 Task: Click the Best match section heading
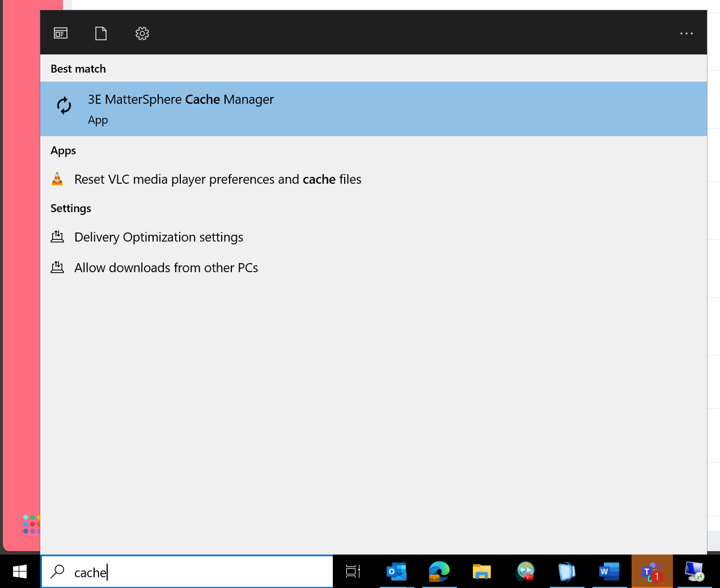point(78,69)
